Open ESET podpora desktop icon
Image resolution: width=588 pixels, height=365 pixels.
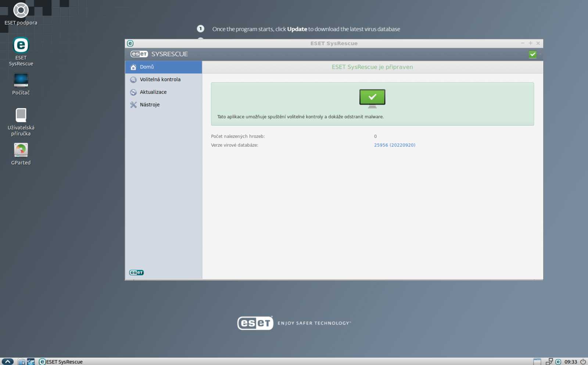click(x=21, y=14)
